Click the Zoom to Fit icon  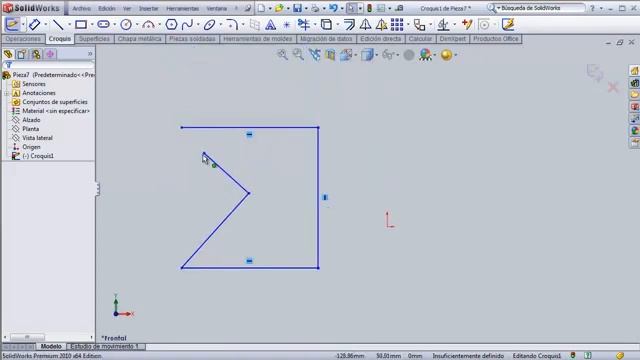(x=282, y=54)
